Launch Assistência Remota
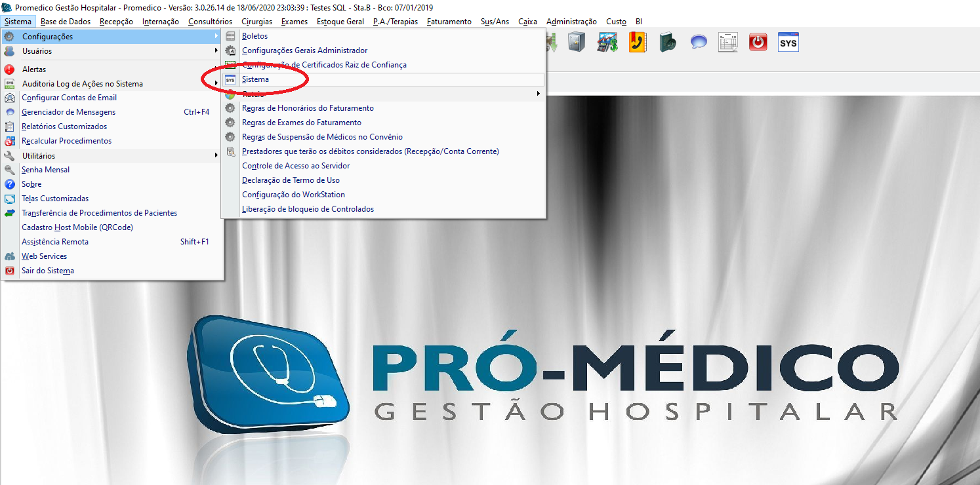Image resolution: width=980 pixels, height=485 pixels. pyautogui.click(x=112, y=242)
